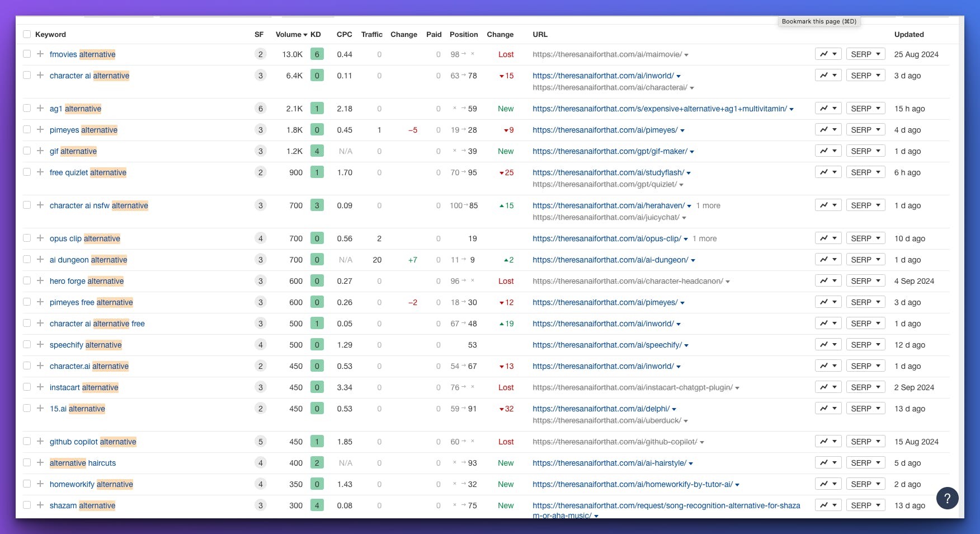The width and height of the screenshot is (980, 534).
Task: Open the history chart for alternative haircuts
Action: pyautogui.click(x=828, y=463)
